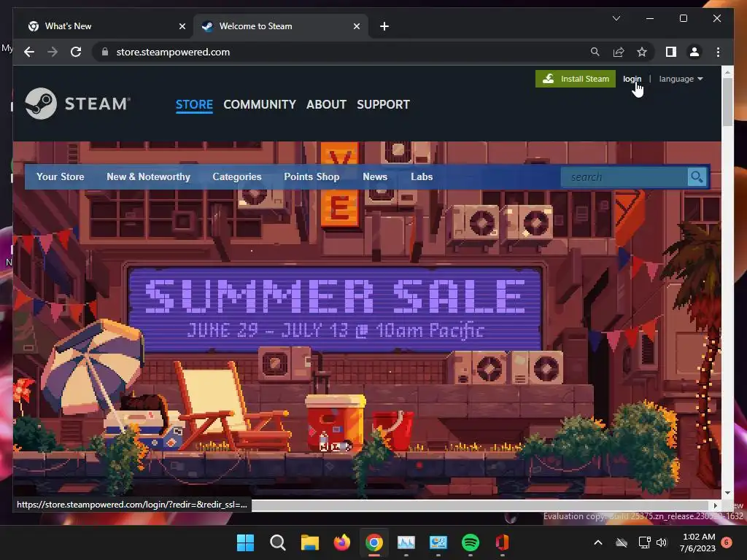
Task: Click the vertical scrollbar thumb
Action: click(x=727, y=101)
